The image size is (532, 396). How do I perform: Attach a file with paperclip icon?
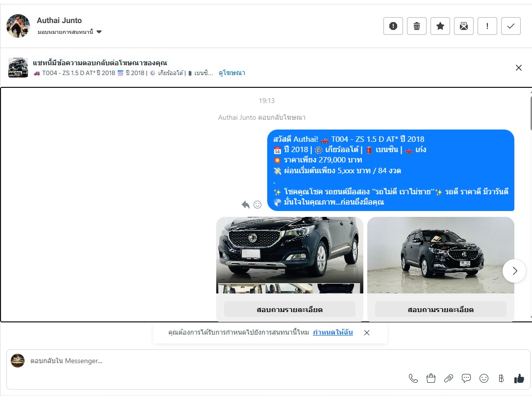pos(448,378)
